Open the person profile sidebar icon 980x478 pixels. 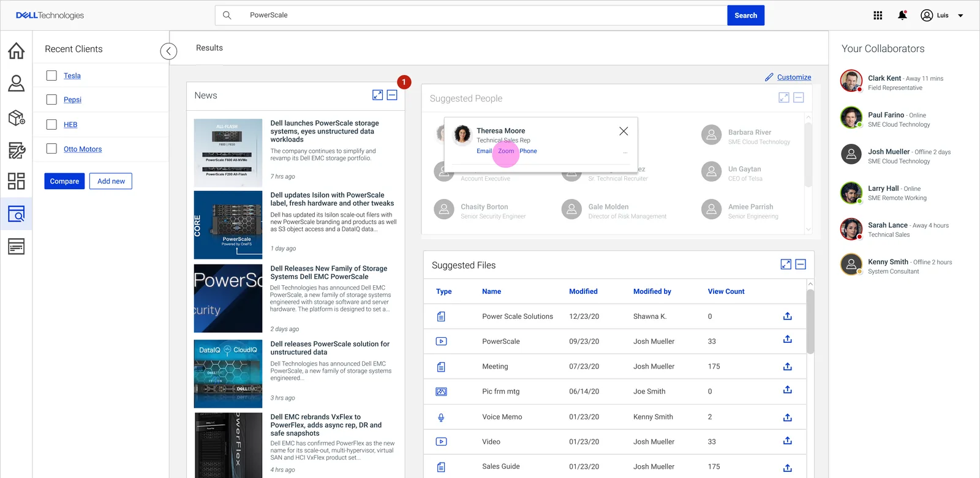pyautogui.click(x=17, y=83)
